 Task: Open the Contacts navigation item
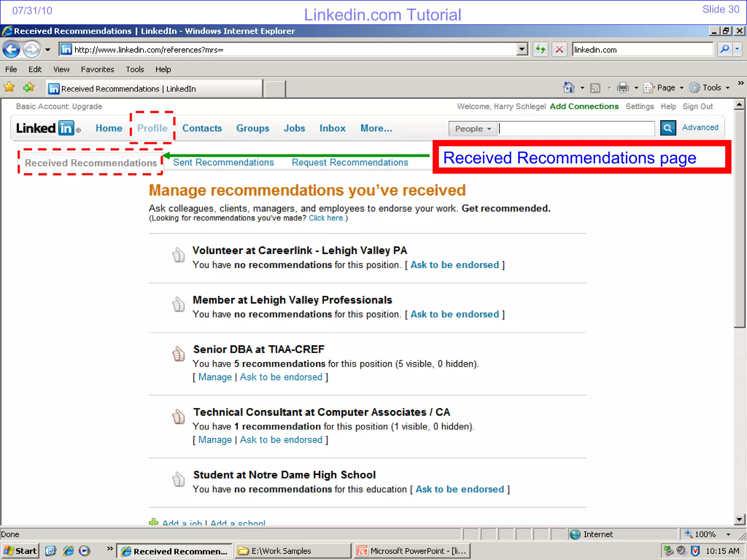pyautogui.click(x=202, y=128)
